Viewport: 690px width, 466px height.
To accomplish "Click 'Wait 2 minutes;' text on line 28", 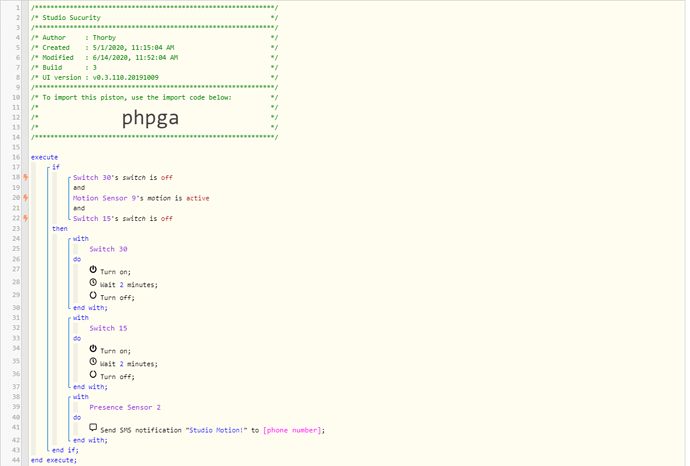I will (x=128, y=285).
